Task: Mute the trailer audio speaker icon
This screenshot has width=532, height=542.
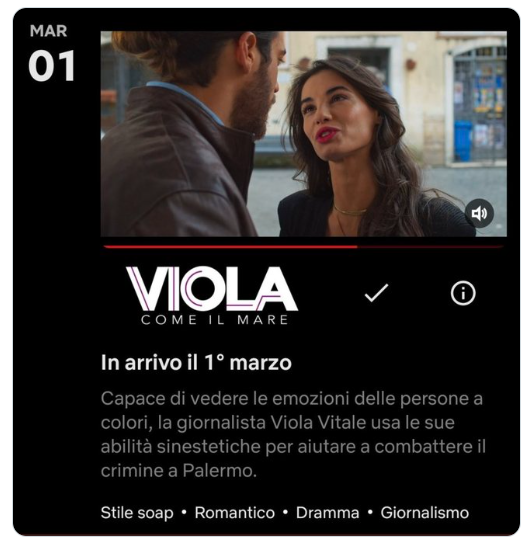Action: point(479,213)
